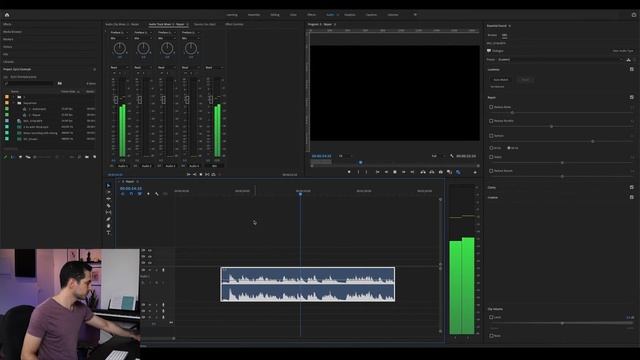Open Mix track automation mode Read dropdown
This screenshot has height=360, width=640.
214,67
